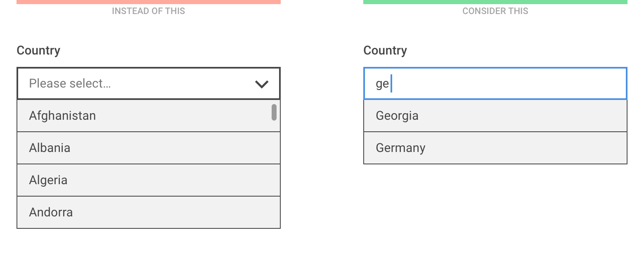The image size is (644, 261).
Task: Select the Germany suggestion
Action: point(400,148)
